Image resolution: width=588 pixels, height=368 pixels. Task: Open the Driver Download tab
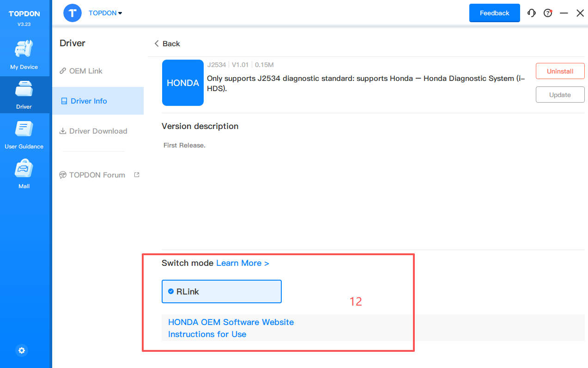[98, 131]
